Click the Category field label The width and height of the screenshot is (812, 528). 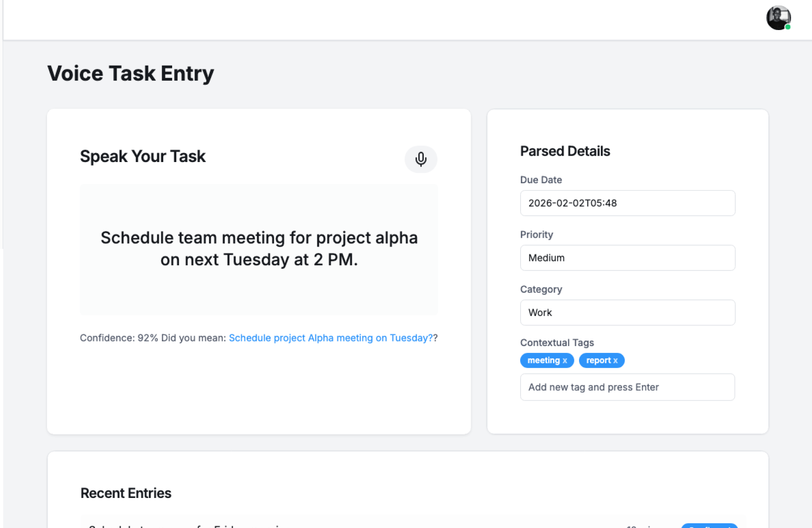click(x=541, y=289)
